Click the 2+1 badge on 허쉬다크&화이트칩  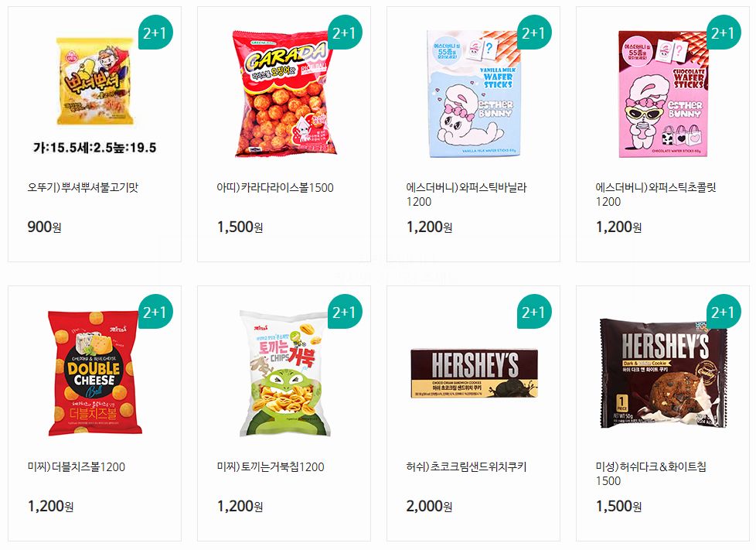[724, 311]
